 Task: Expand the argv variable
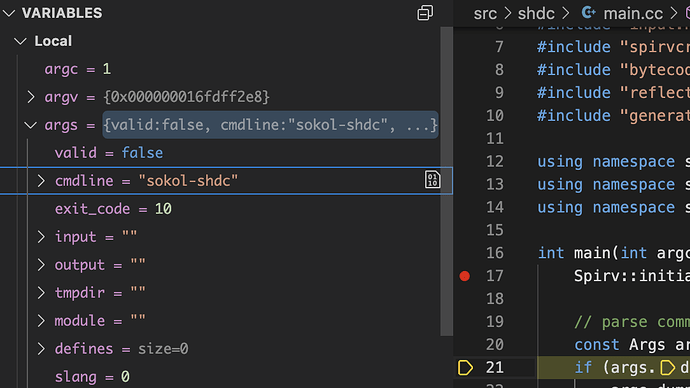click(x=31, y=97)
